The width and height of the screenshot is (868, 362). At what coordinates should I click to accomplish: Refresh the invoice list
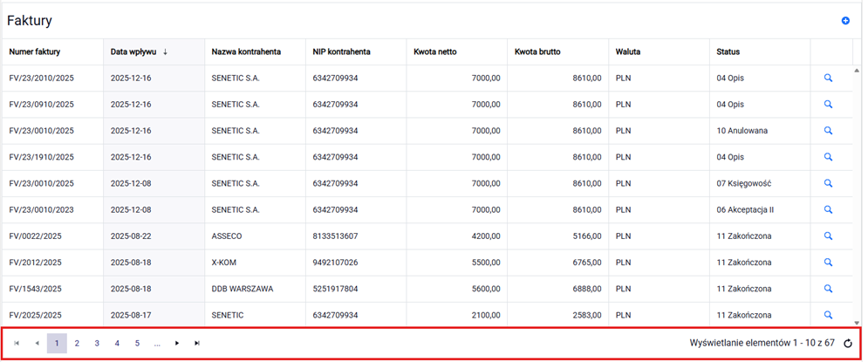848,344
